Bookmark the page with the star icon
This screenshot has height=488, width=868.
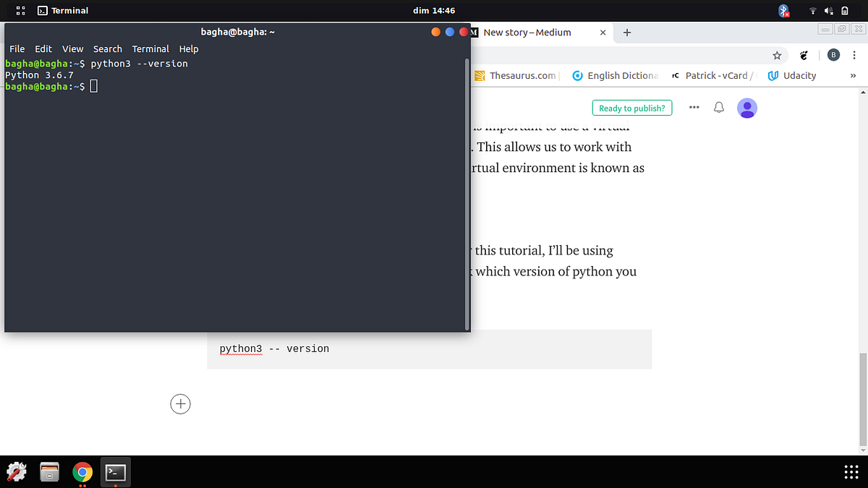pos(777,55)
